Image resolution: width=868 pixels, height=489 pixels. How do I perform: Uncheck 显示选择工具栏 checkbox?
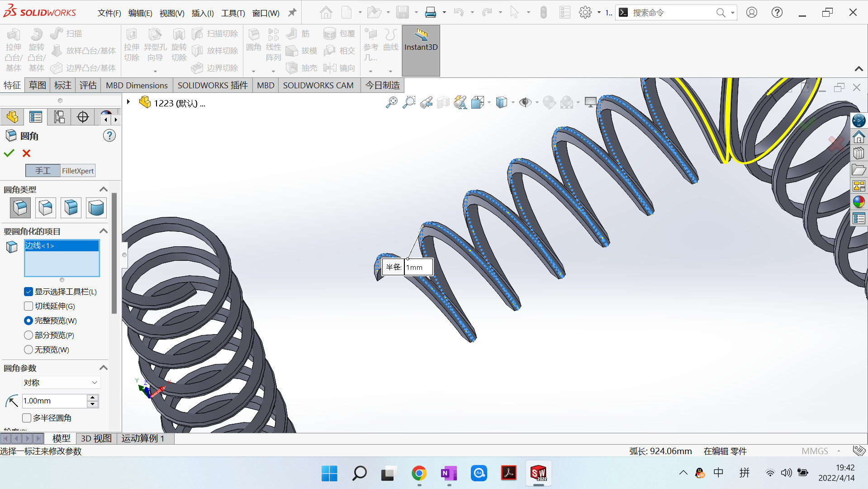click(28, 292)
